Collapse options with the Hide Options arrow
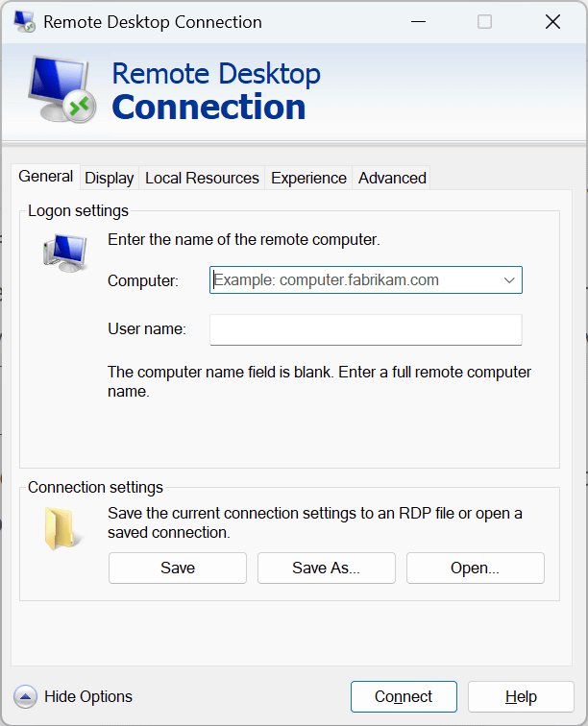The height and width of the screenshot is (726, 588). tap(26, 697)
